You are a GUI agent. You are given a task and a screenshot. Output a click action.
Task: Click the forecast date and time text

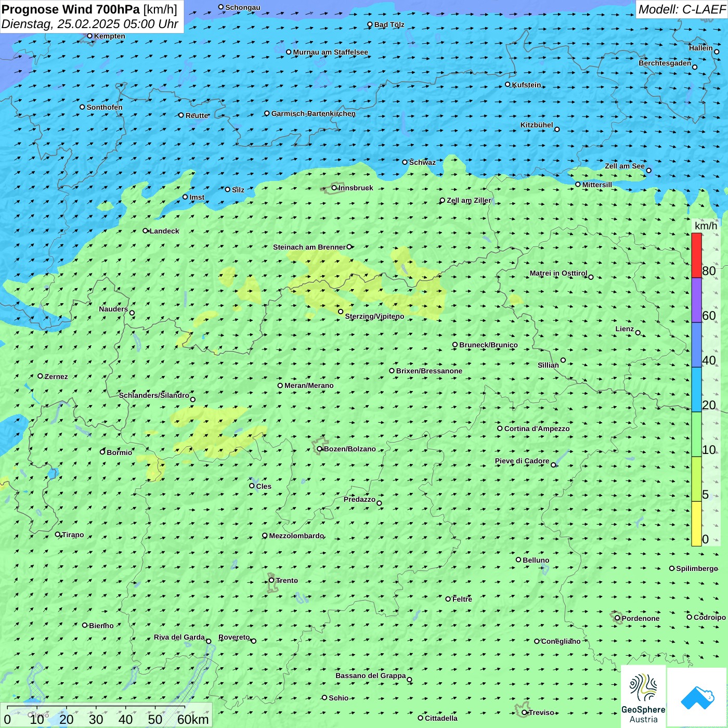pos(89,24)
